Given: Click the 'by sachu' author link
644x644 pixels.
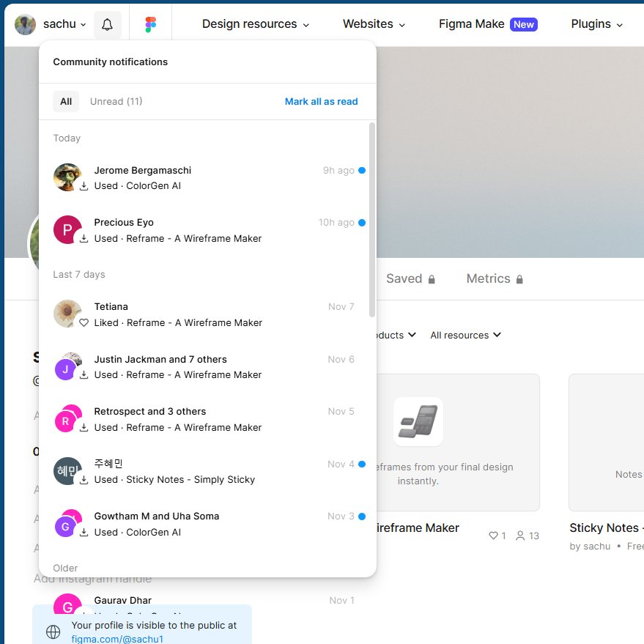Looking at the screenshot, I should pos(590,547).
